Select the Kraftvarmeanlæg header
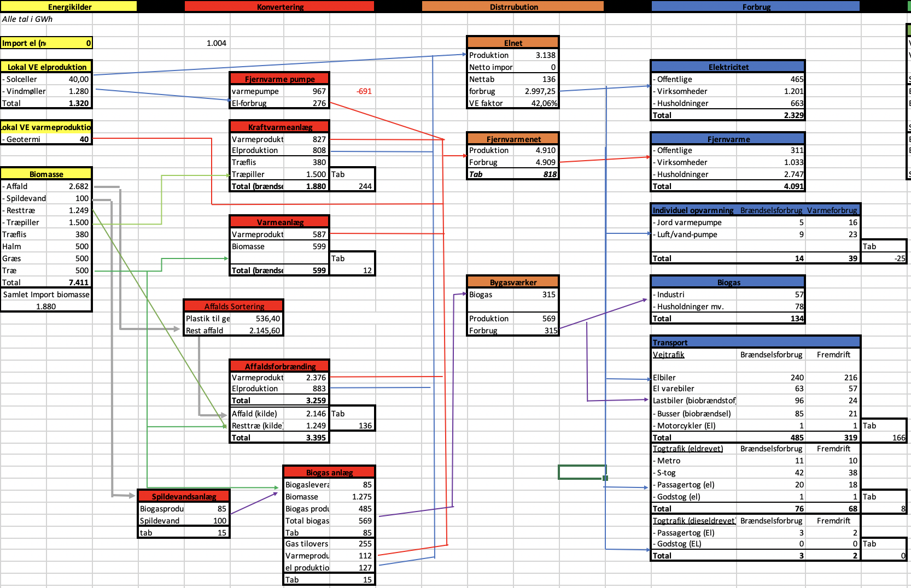The height and width of the screenshot is (588, 911). coord(279,127)
